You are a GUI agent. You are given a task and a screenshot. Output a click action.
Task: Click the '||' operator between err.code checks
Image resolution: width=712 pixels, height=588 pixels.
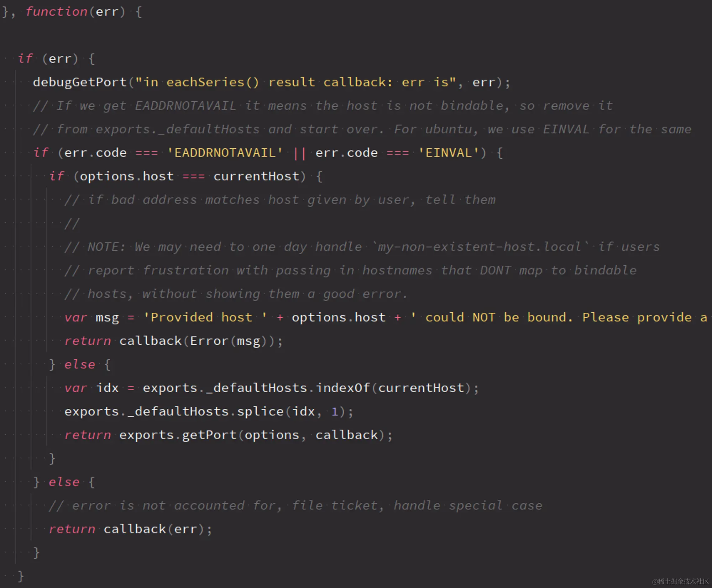click(299, 153)
